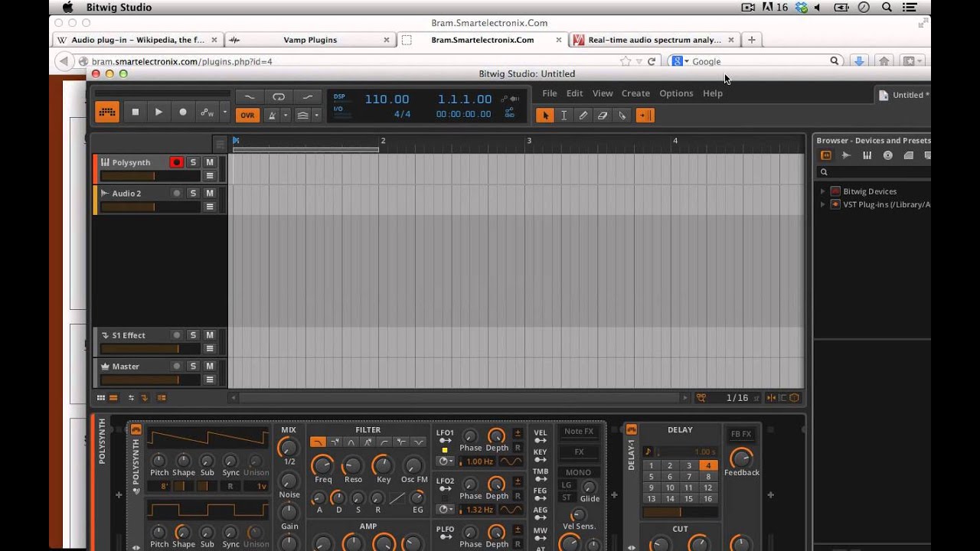This screenshot has height=551, width=980.
Task: Click the browser back button
Action: (x=64, y=61)
